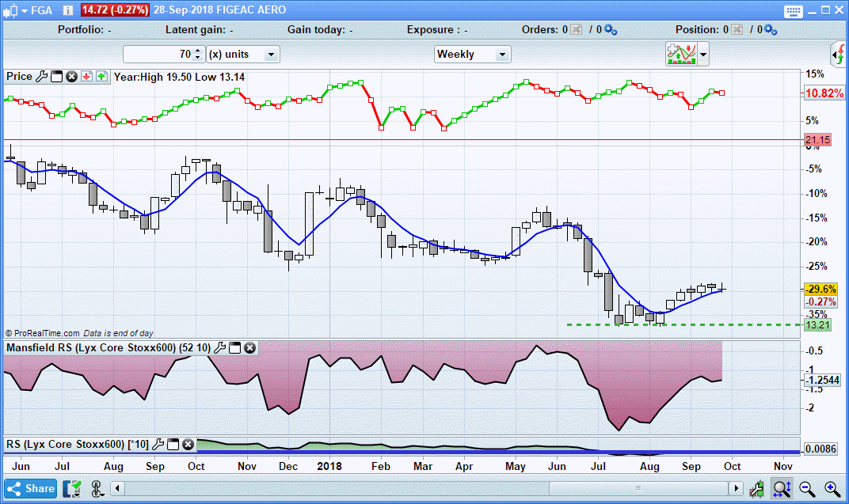Open the chart link group menu
Image resolution: width=849 pixels, height=504 pixels.
[x=98, y=488]
